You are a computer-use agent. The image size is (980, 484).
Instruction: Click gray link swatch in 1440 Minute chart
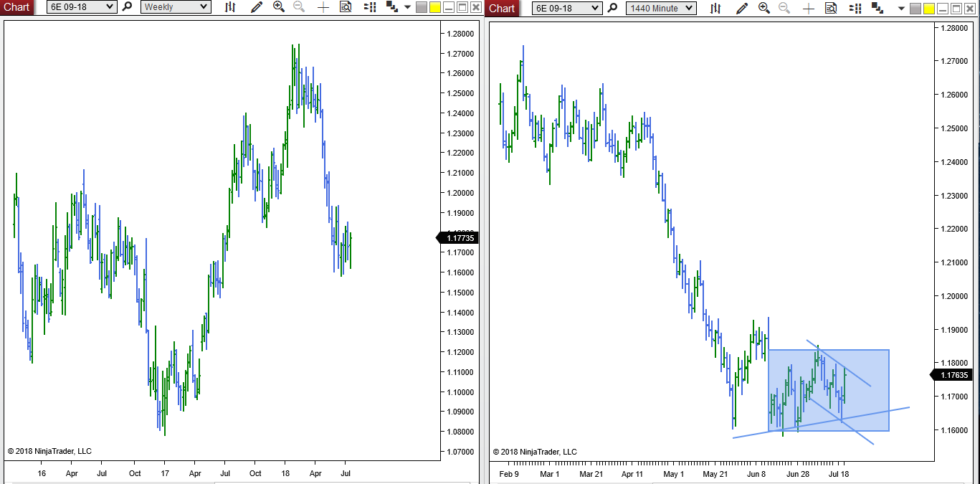[915, 9]
